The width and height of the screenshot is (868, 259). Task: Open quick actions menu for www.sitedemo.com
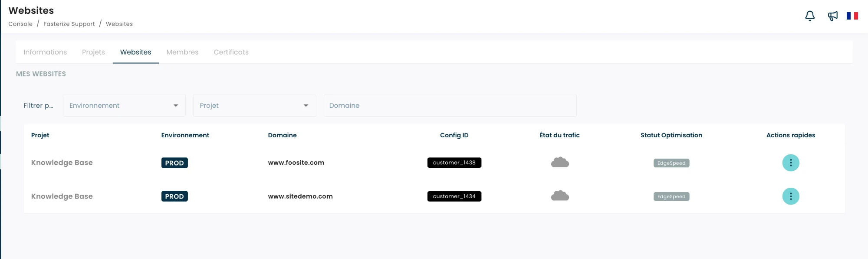[791, 196]
